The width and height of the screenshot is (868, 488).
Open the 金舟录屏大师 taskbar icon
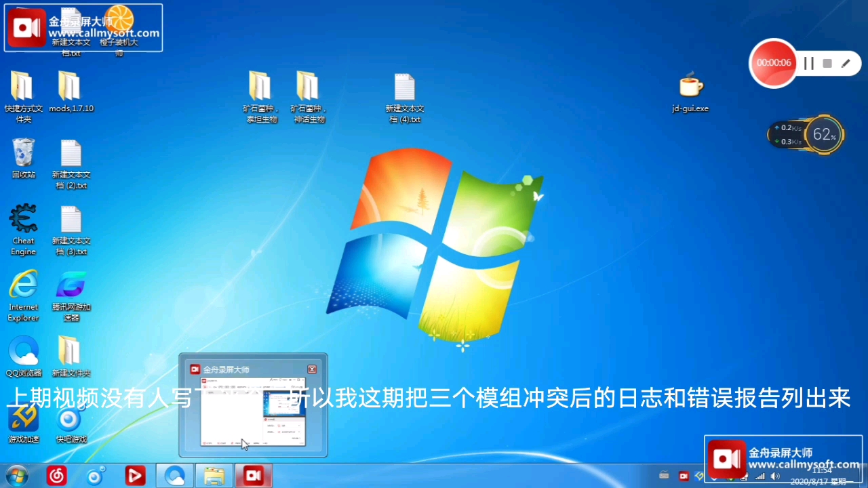click(x=254, y=476)
